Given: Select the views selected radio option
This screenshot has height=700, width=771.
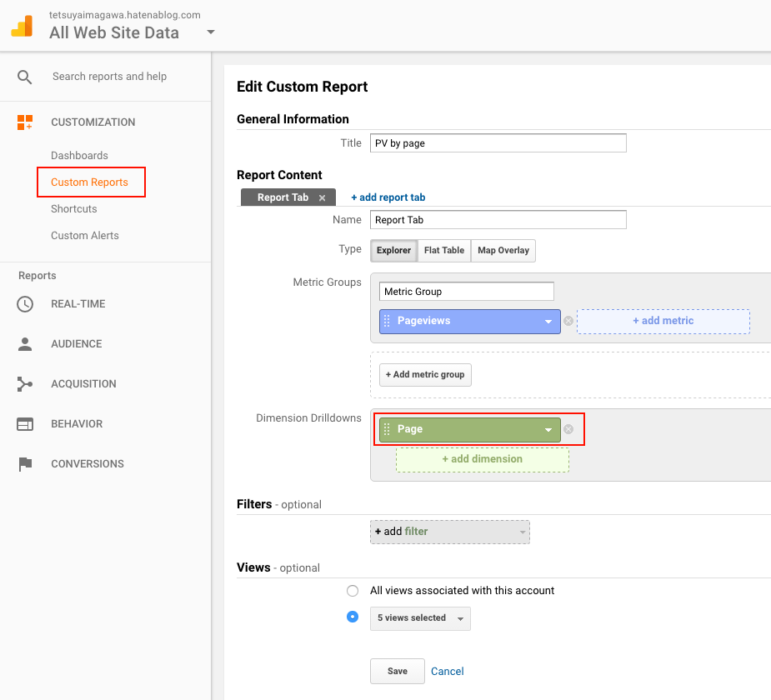Looking at the screenshot, I should click(353, 617).
